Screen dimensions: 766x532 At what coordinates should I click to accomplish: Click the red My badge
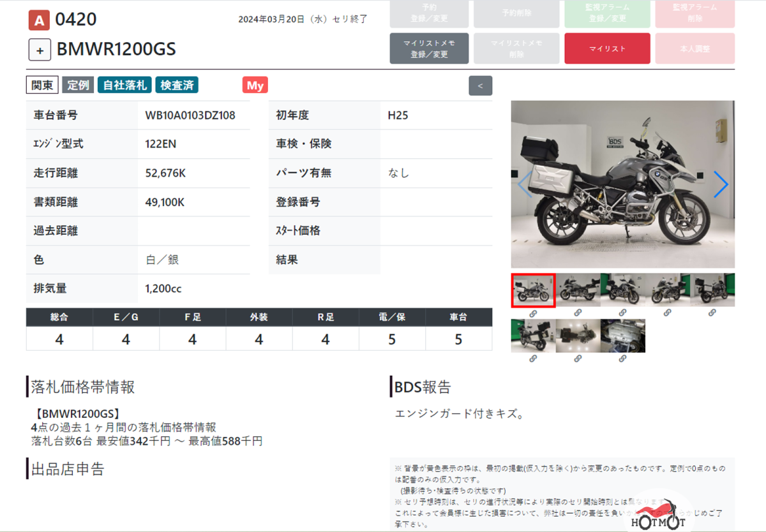tap(255, 85)
